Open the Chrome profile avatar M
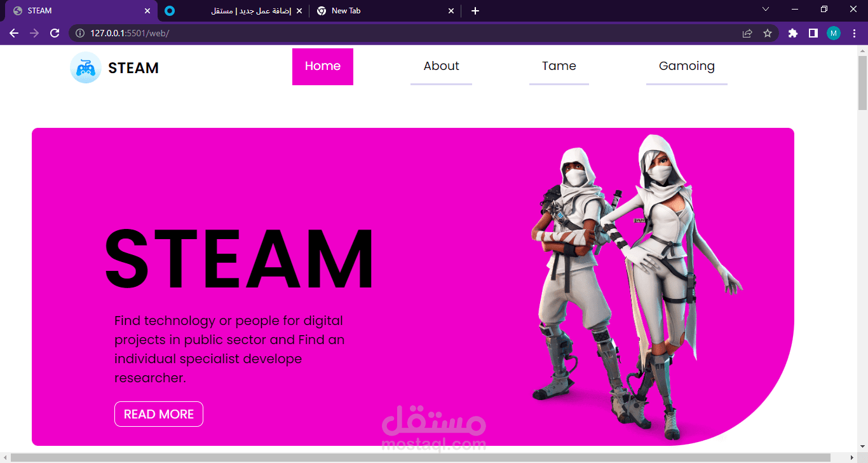 (x=834, y=33)
